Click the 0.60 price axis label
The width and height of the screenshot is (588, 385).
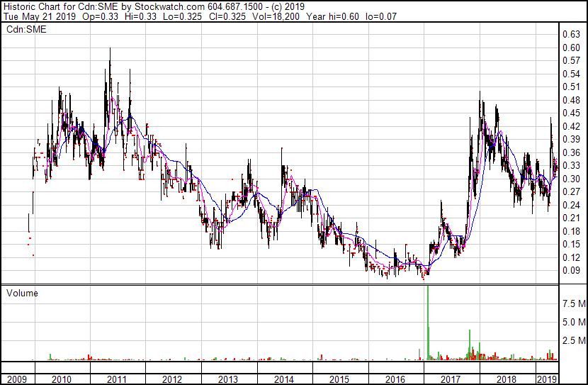click(571, 48)
